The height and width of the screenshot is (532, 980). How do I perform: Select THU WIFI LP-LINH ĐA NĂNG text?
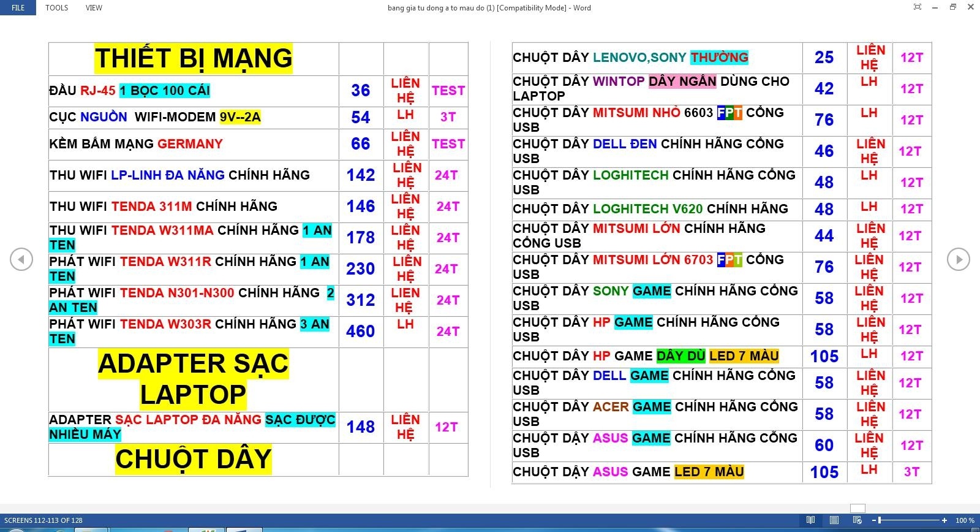179,175
